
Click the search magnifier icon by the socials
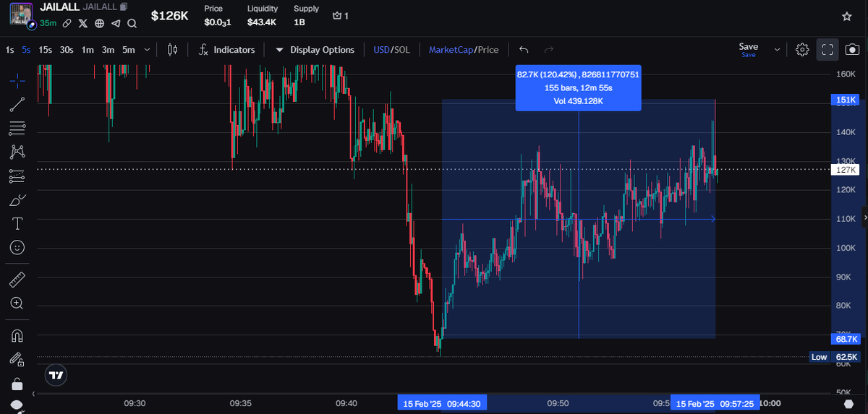132,23
